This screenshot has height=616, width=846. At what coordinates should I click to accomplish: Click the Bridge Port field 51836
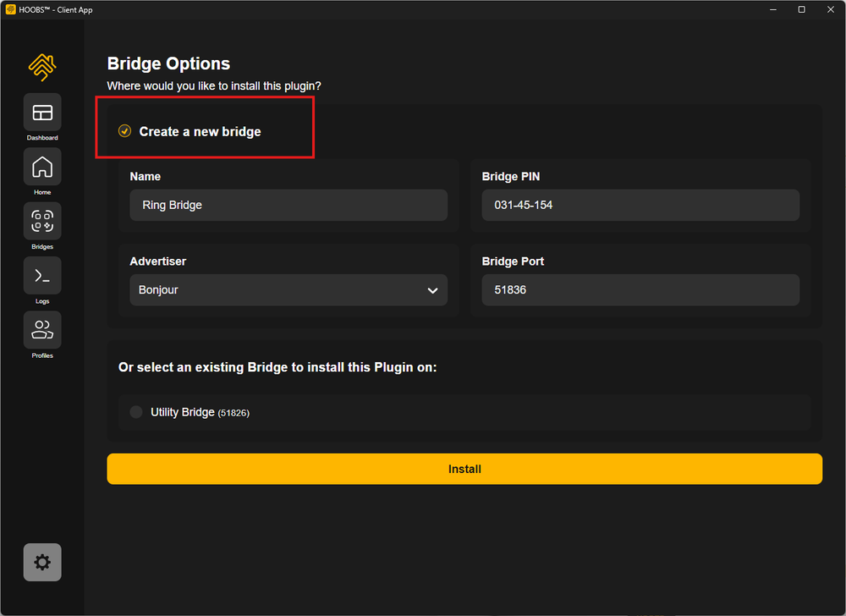tap(640, 290)
